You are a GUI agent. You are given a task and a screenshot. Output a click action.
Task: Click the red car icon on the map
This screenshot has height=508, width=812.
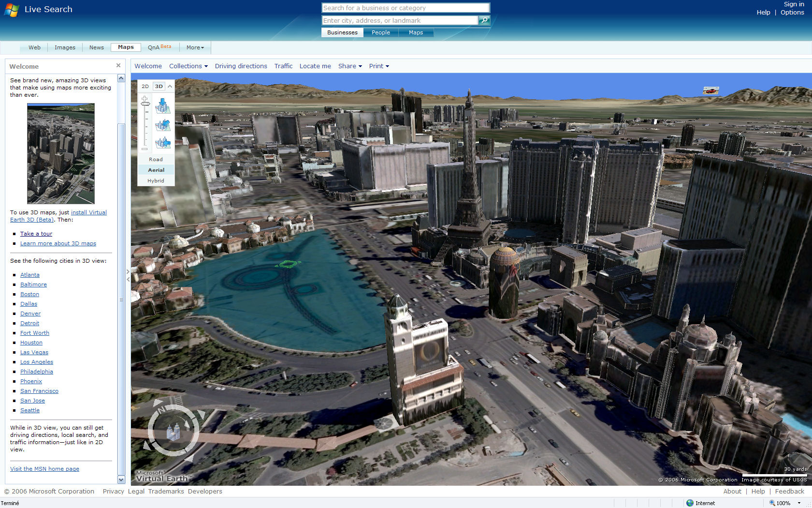pos(710,90)
